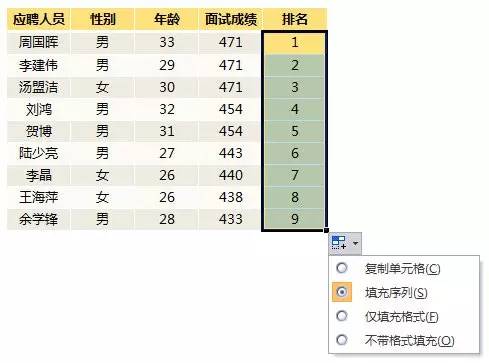Viewport: 489px width, 363px height.
Task: Click the score cell 433
Action: (231, 219)
